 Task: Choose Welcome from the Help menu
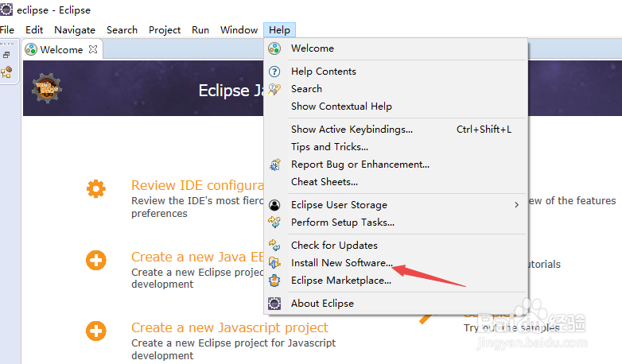coord(396,48)
